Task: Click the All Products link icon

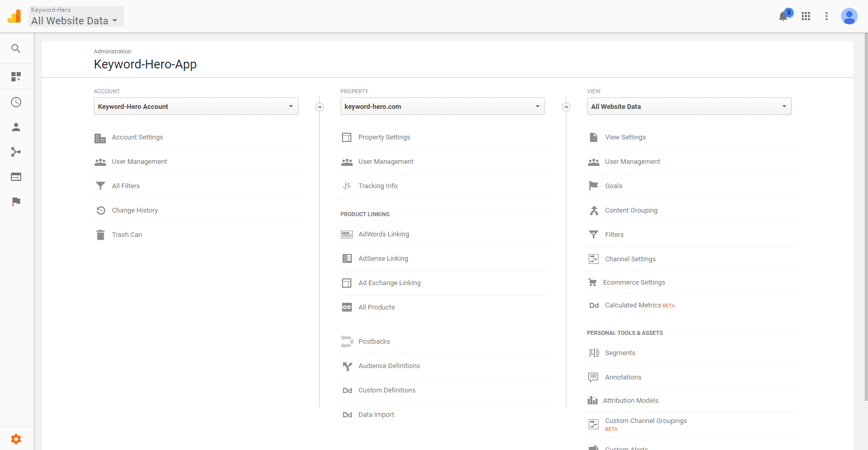Action: click(x=347, y=307)
